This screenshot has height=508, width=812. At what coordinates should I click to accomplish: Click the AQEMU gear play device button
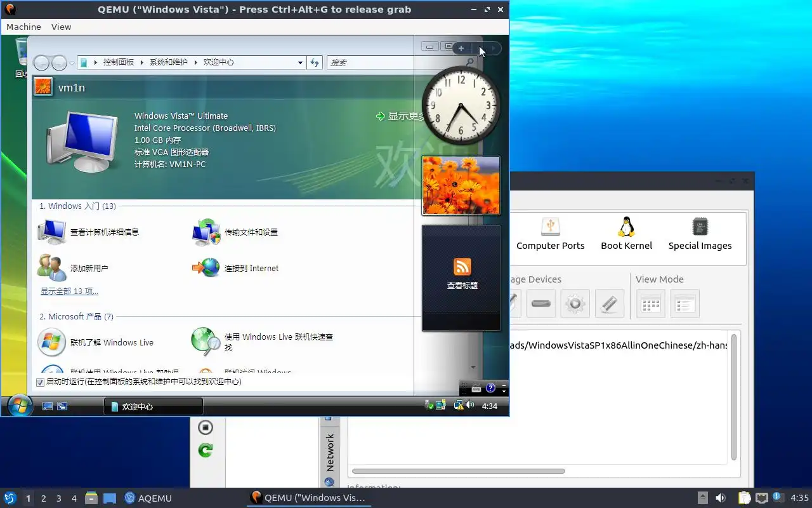tap(575, 304)
